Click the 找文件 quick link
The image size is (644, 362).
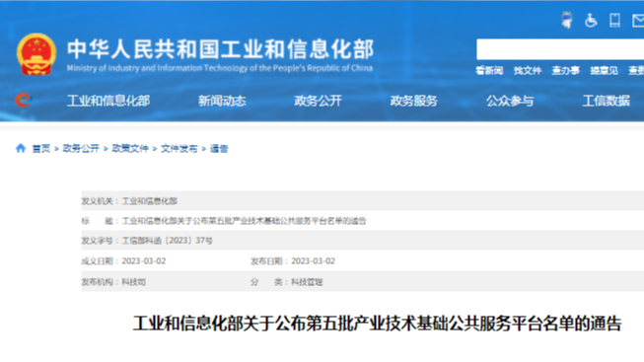528,71
